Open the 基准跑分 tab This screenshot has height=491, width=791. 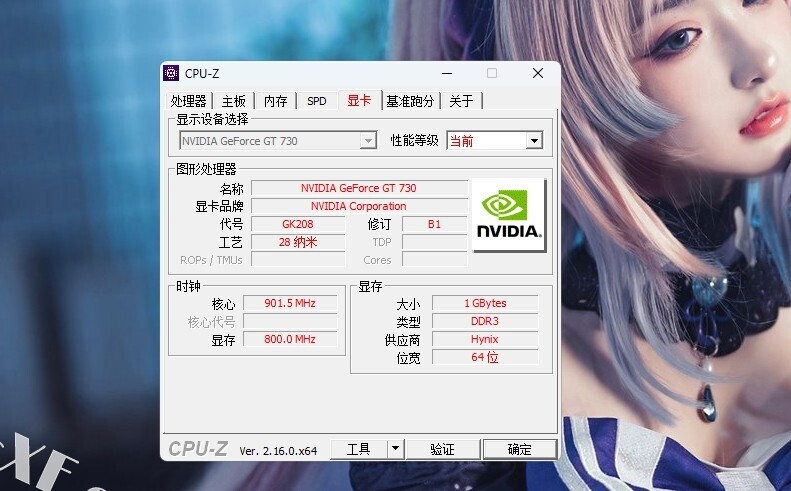coord(410,101)
